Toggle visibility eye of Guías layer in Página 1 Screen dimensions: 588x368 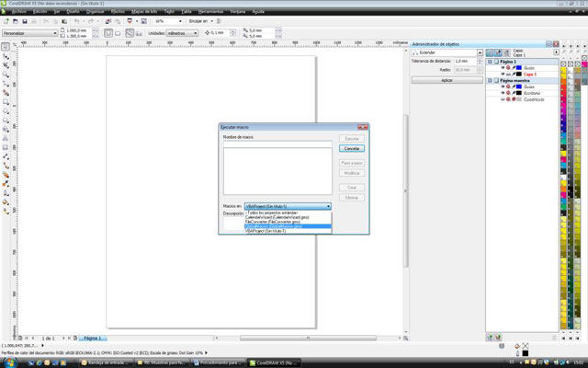[x=502, y=67]
